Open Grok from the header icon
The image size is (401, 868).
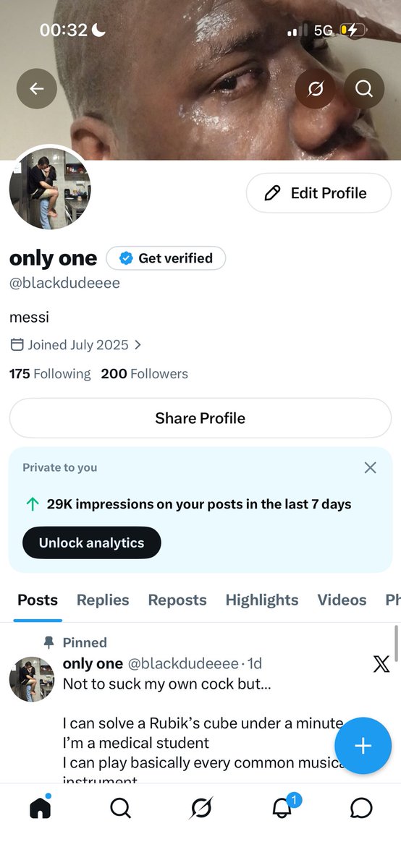[x=315, y=88]
